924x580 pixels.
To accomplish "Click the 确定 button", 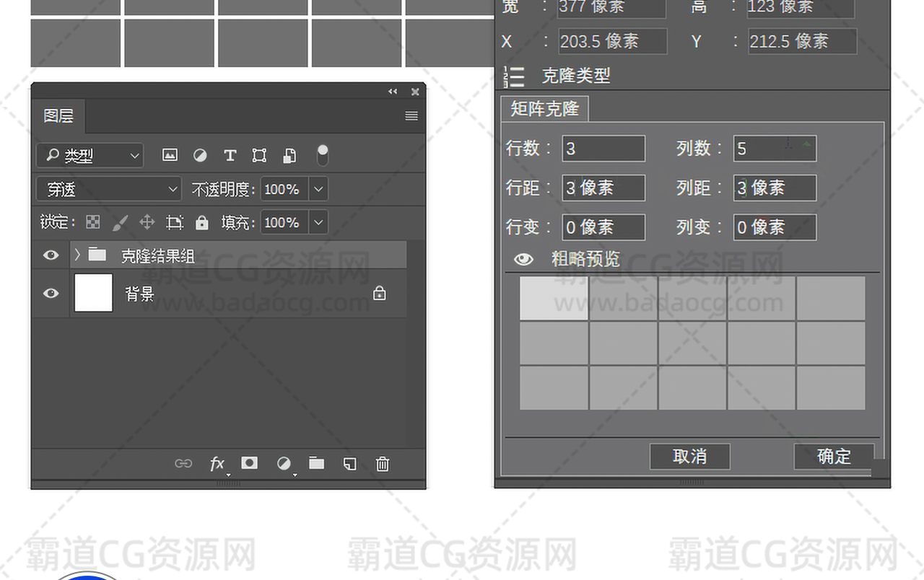I will [834, 456].
